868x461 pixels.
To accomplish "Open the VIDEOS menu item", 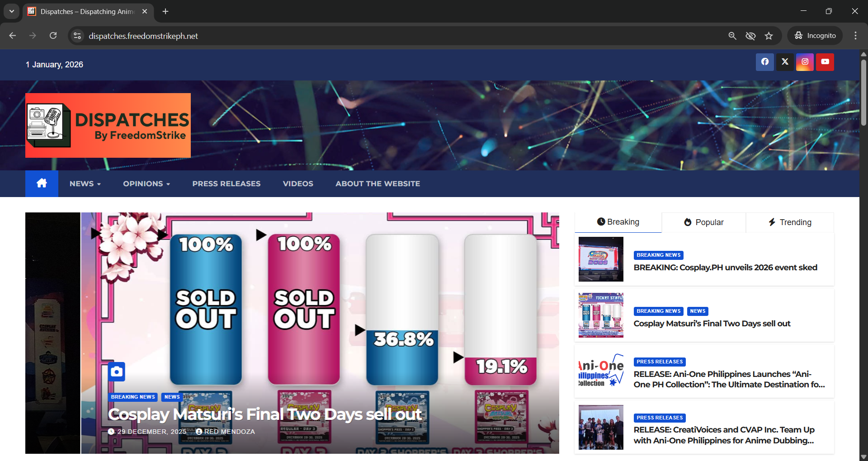I will point(298,183).
